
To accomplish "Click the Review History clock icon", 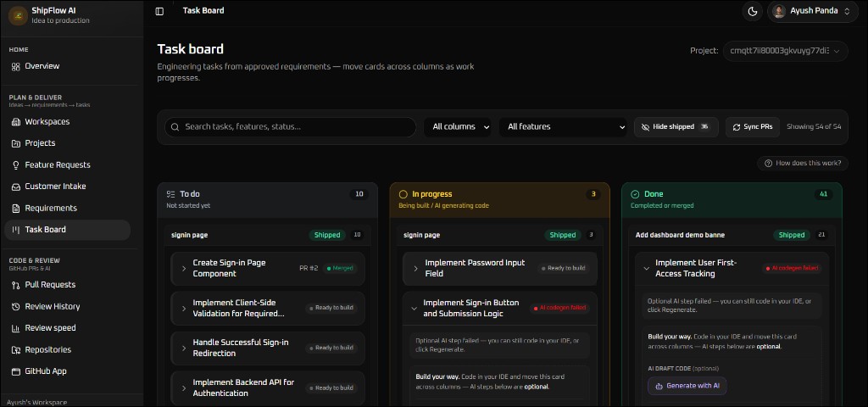I will pos(15,307).
